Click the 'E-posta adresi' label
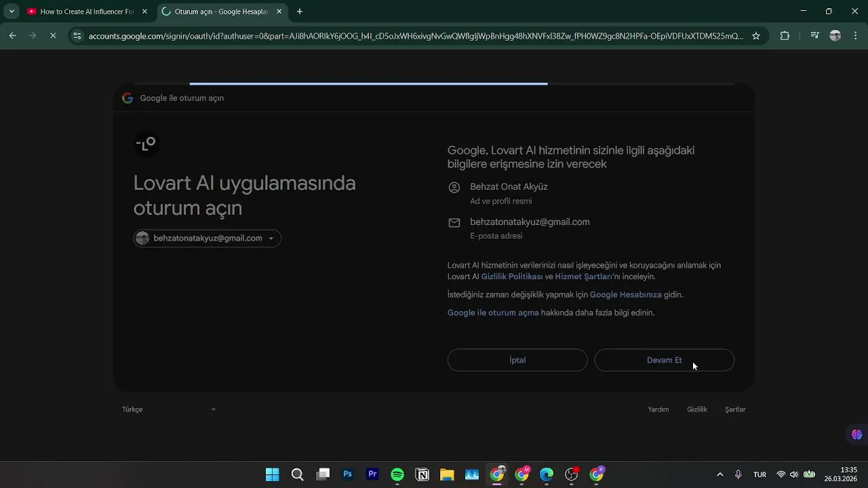868x488 pixels. [496, 236]
